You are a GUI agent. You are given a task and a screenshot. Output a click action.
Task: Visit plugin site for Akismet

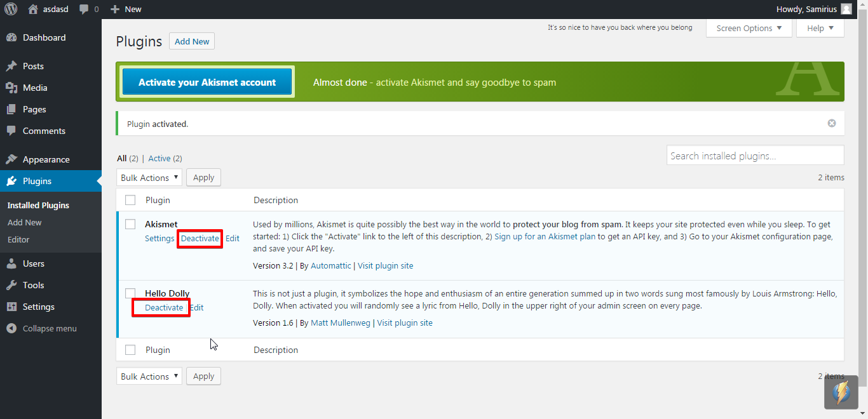(x=386, y=265)
